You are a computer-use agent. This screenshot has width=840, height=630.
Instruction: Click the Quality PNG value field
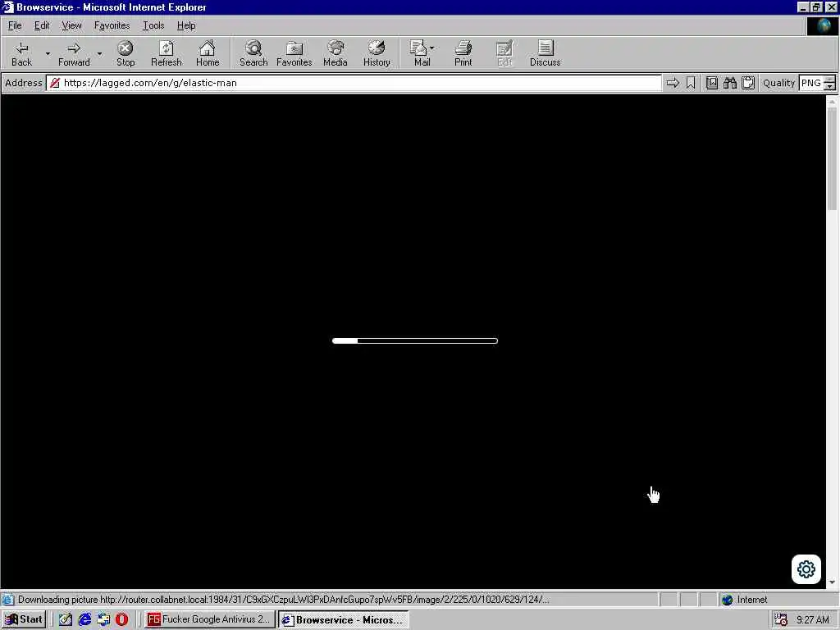tap(810, 83)
